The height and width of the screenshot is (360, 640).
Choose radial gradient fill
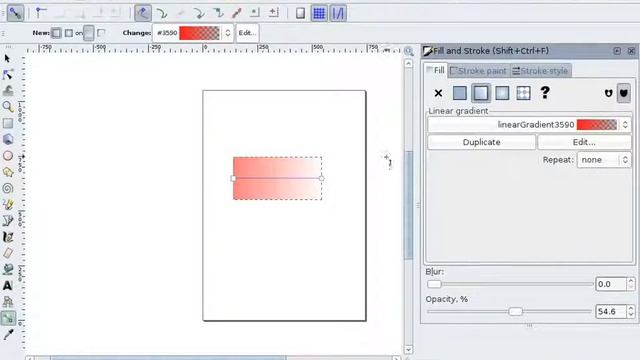click(502, 93)
